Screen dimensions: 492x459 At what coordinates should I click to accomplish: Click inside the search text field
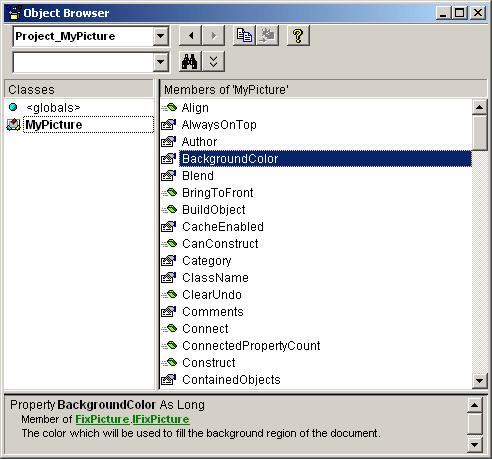point(83,62)
